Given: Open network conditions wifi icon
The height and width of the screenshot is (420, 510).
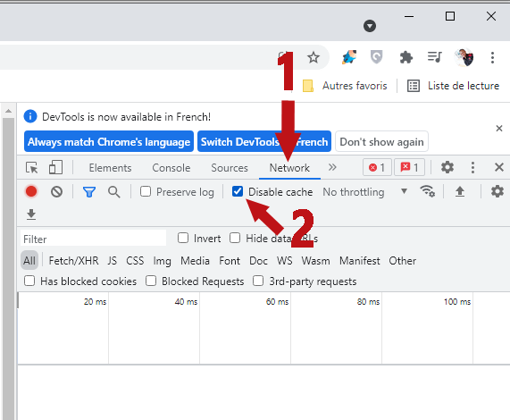Looking at the screenshot, I should [x=427, y=191].
